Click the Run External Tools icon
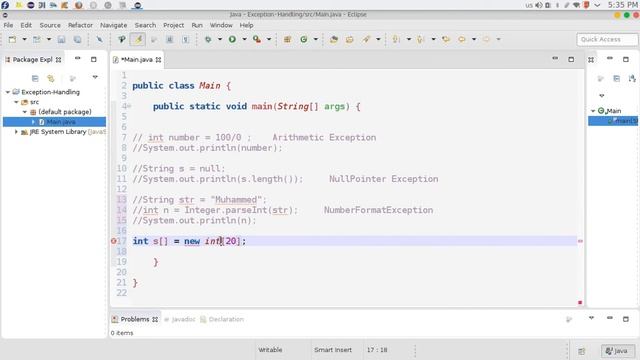 (x=256, y=40)
